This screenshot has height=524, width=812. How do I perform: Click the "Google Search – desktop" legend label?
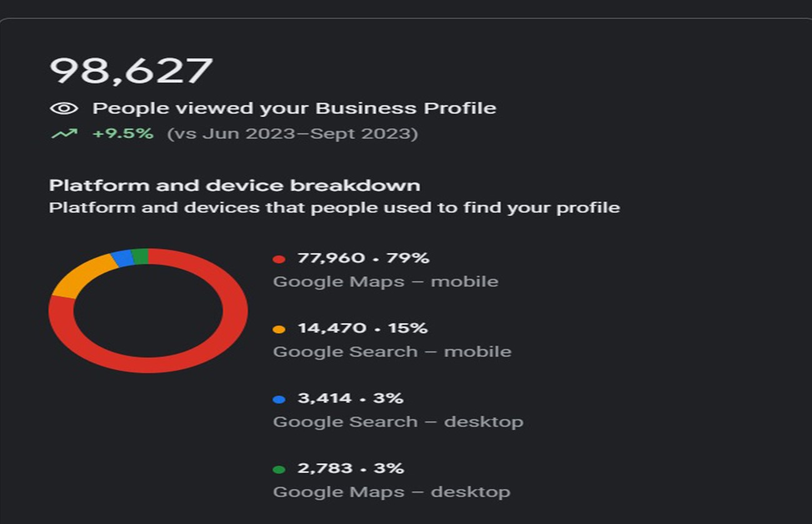click(x=398, y=422)
